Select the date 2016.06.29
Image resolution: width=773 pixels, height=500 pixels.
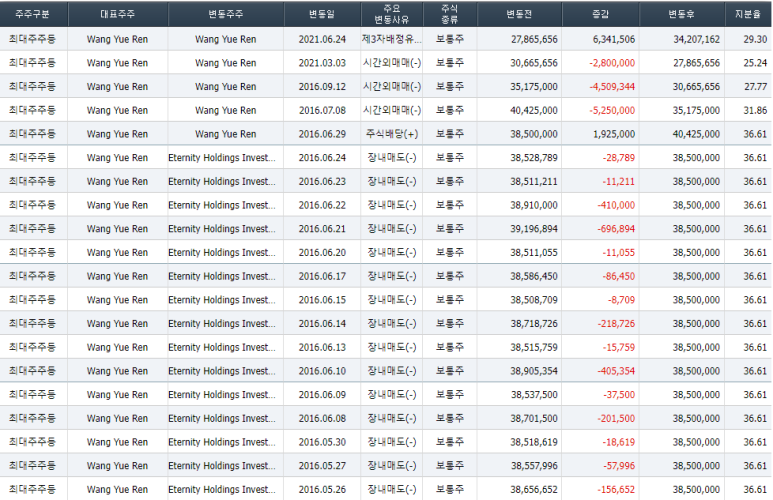[322, 134]
